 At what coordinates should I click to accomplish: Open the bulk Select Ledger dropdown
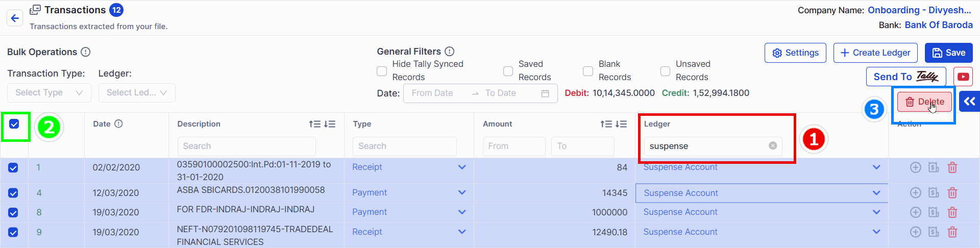[137, 93]
